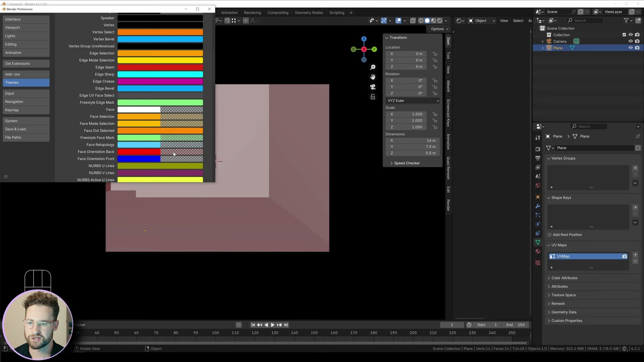Open the World properties tab icon
This screenshot has width=644, height=362.
point(538,185)
